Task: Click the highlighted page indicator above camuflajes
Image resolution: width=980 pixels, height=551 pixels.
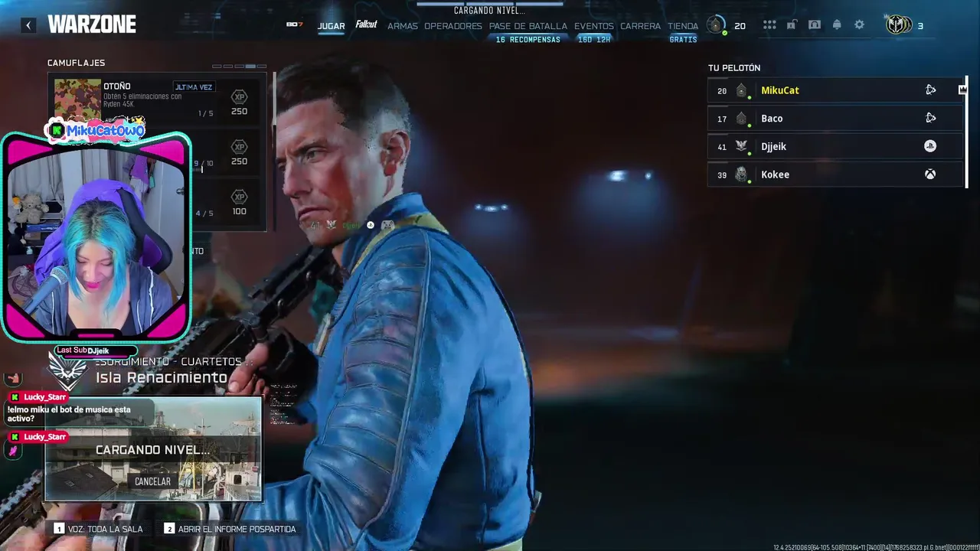Action: (250, 67)
